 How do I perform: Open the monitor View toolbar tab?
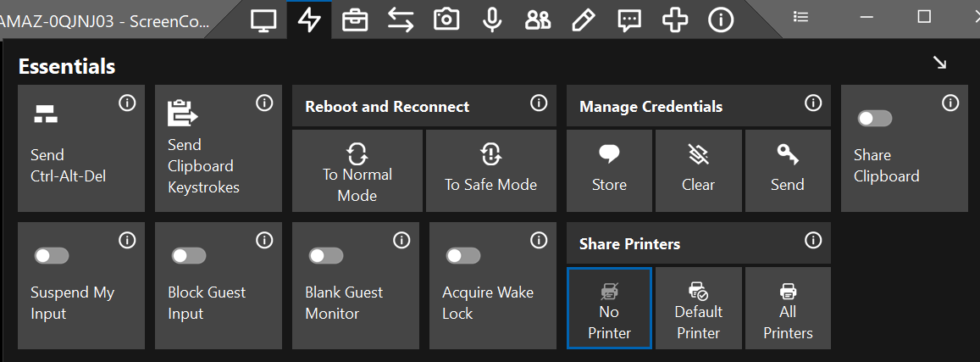(263, 20)
